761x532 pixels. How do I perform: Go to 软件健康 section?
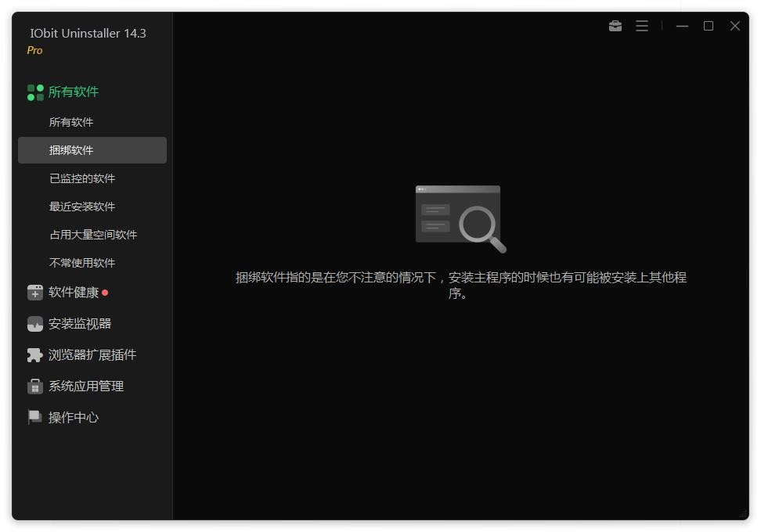(74, 293)
